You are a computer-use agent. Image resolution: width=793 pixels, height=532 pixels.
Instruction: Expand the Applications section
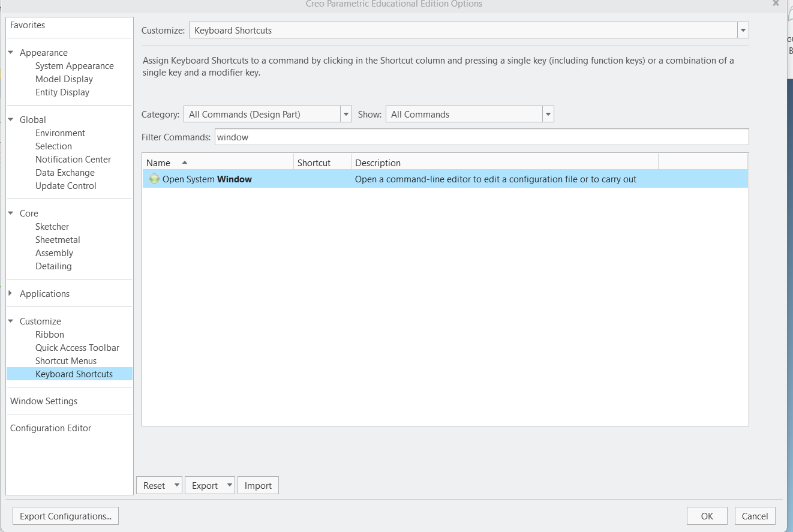pos(9,293)
